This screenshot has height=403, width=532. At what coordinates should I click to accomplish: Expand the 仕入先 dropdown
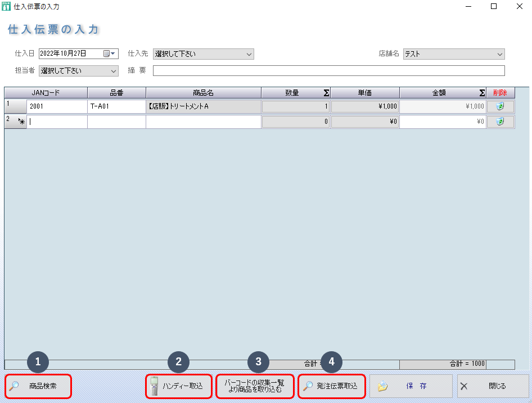coord(249,54)
